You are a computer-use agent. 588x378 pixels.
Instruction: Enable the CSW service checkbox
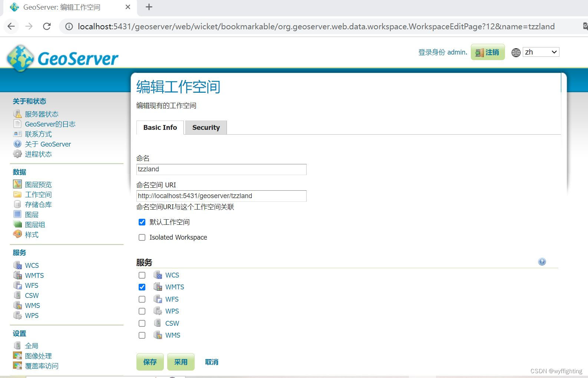(x=142, y=323)
